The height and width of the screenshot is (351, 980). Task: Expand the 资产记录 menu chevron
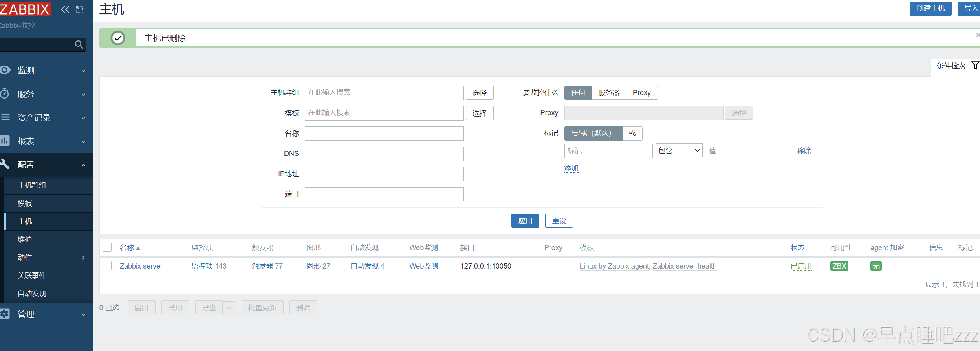point(83,118)
